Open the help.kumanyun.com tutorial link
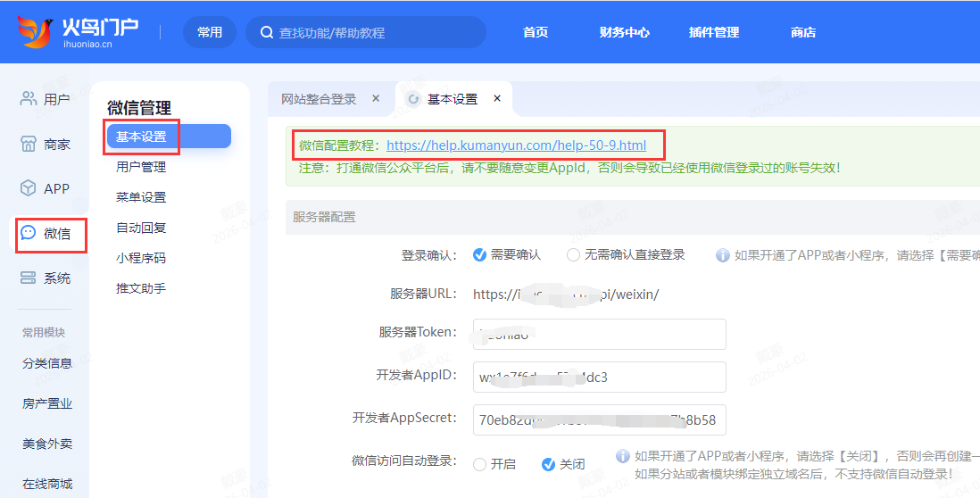Viewport: 980px width, 498px height. (x=516, y=145)
